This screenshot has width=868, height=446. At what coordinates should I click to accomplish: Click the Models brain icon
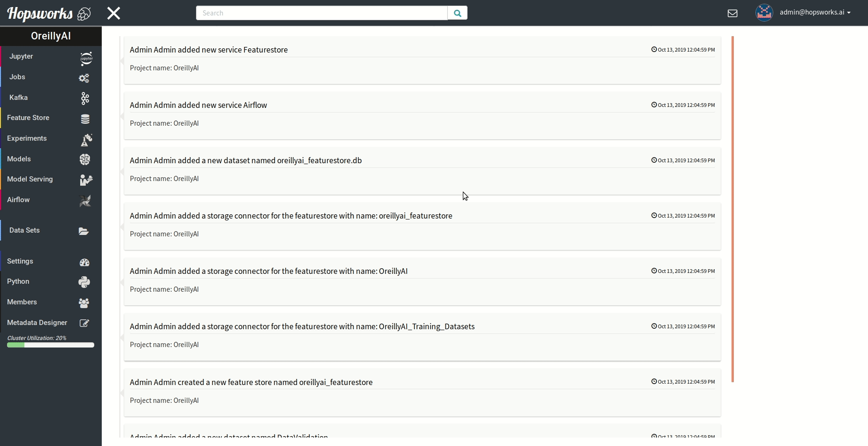[x=85, y=159]
